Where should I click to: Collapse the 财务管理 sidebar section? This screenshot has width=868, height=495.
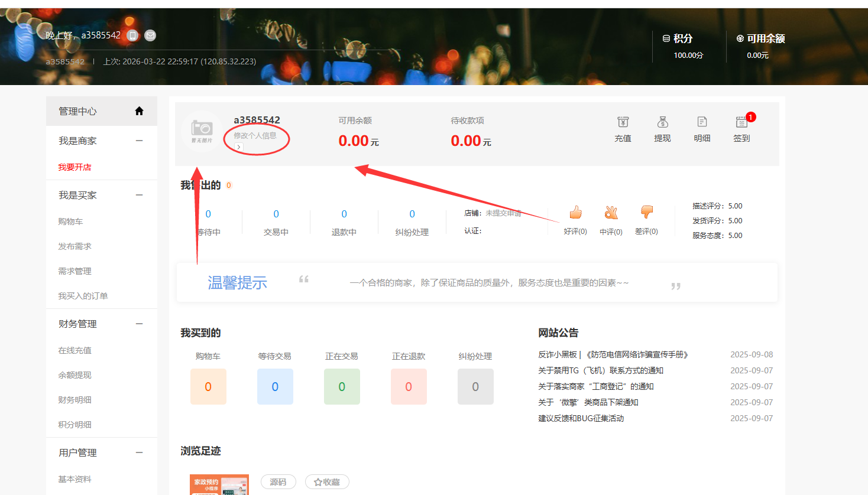click(139, 324)
